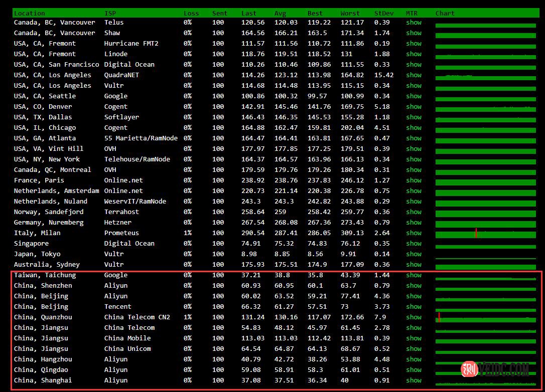Click the Worst column header

click(350, 14)
